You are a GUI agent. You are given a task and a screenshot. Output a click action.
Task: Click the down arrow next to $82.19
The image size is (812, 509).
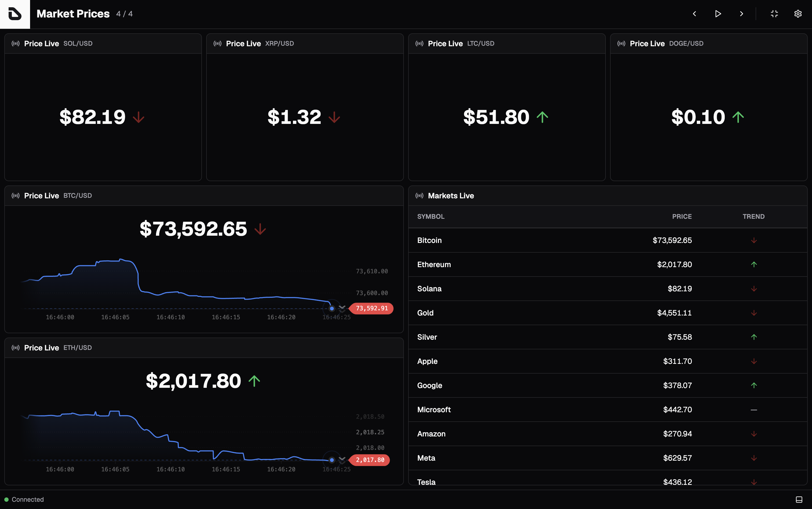[139, 117]
